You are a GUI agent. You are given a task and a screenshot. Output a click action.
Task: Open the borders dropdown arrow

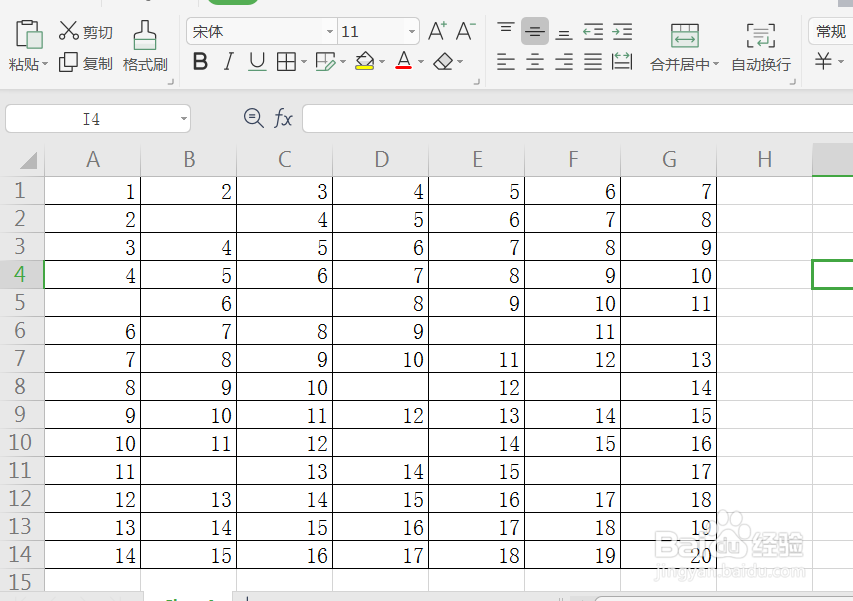[x=304, y=62]
